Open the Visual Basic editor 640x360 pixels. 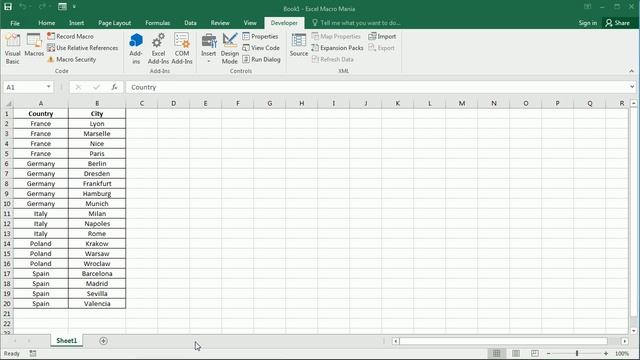pyautogui.click(x=12, y=49)
